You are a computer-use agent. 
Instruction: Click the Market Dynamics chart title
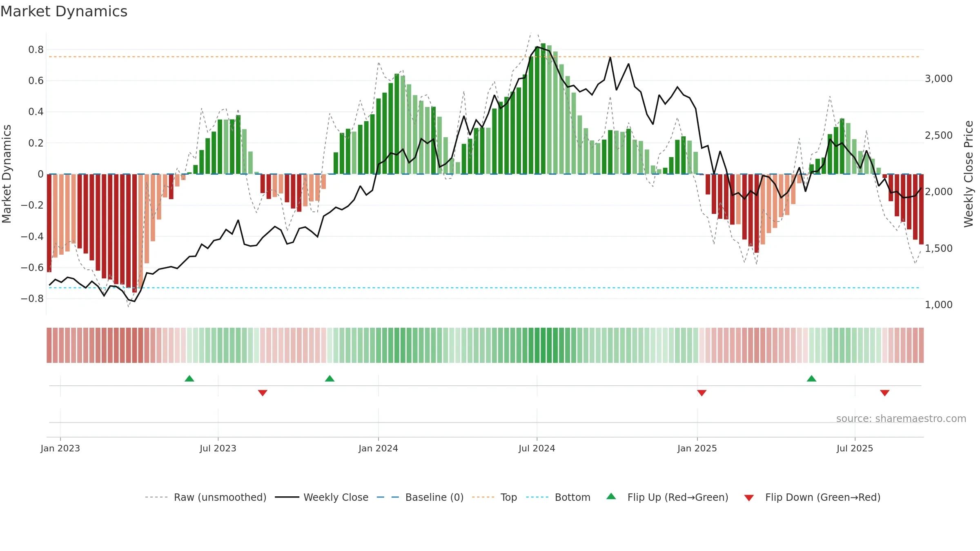click(x=64, y=11)
